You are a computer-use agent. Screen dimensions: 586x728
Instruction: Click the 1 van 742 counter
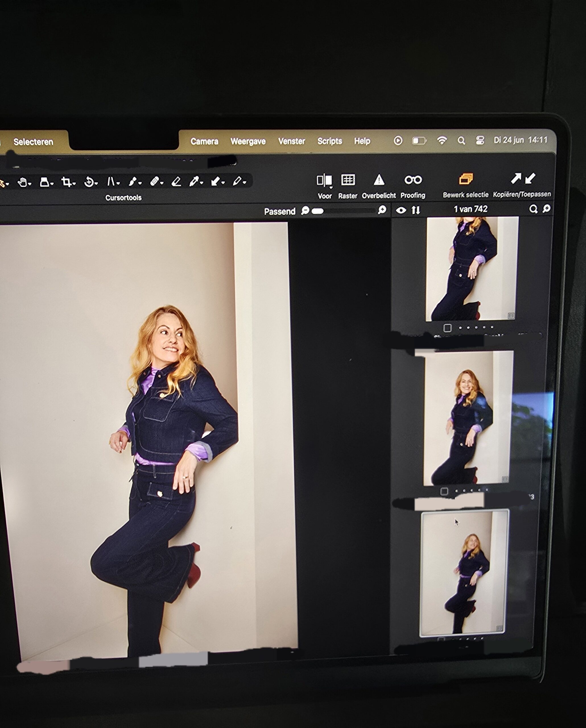(471, 209)
